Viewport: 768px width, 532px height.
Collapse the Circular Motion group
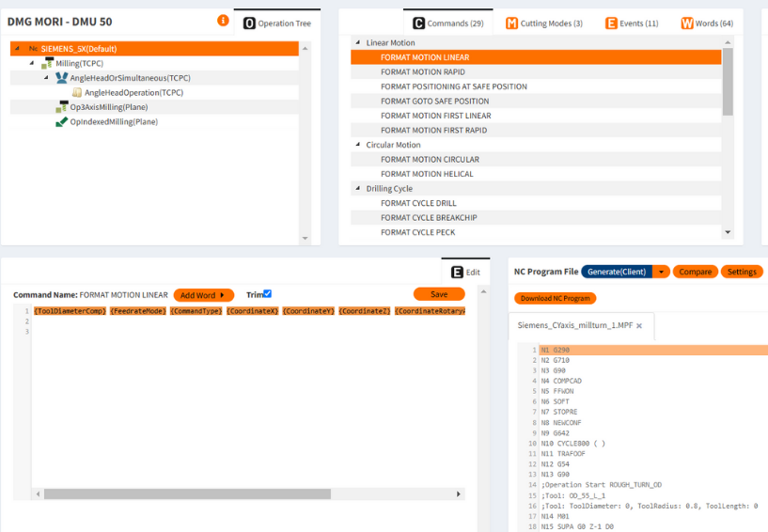pos(357,145)
